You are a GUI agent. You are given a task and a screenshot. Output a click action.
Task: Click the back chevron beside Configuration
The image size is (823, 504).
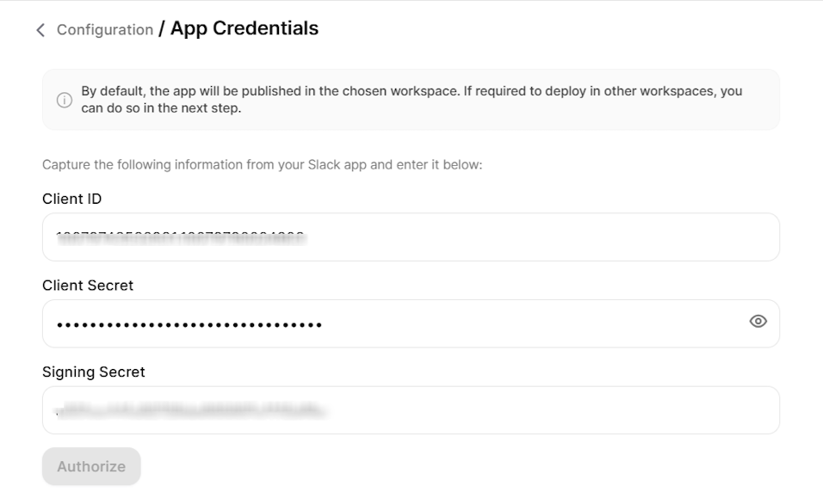point(40,29)
